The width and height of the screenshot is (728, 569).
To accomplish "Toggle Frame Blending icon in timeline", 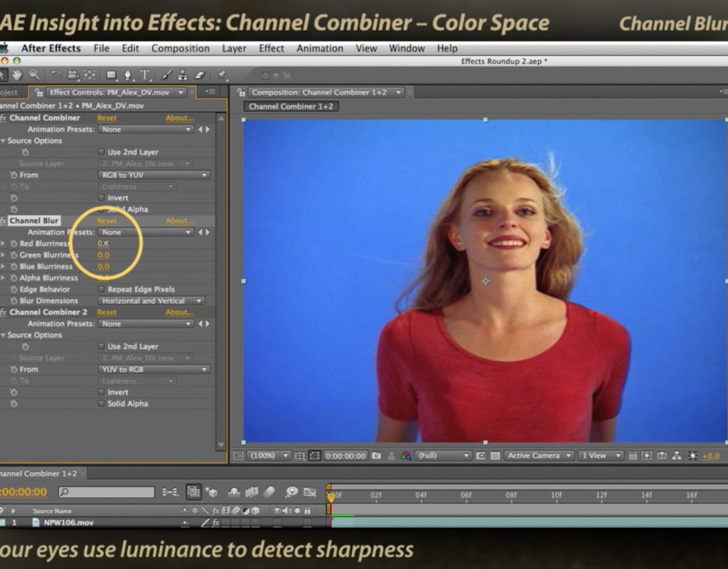I will (x=251, y=491).
